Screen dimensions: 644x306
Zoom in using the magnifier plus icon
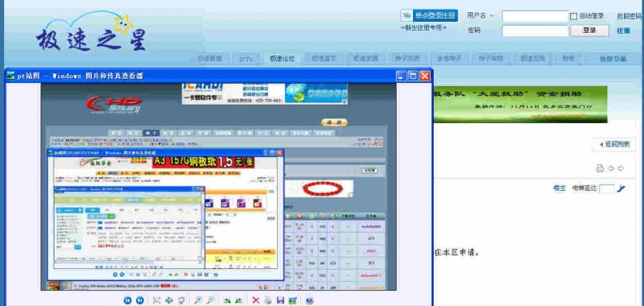(x=198, y=300)
